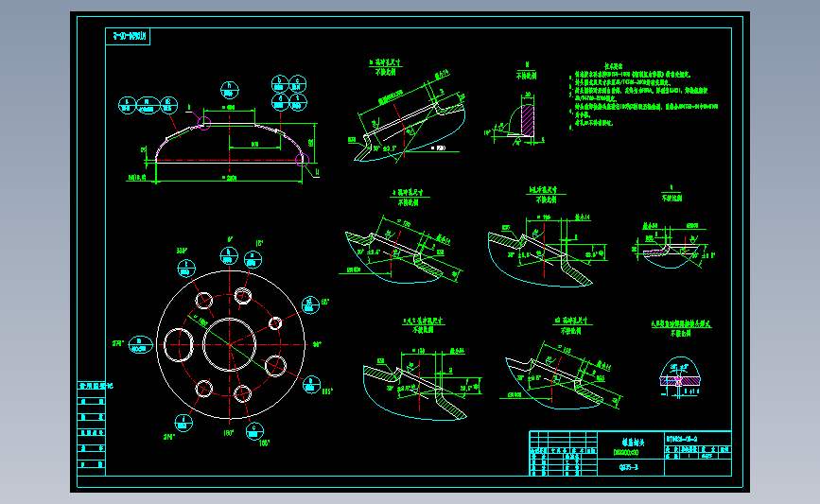Click the nozzle balloon at the 270° position

click(x=140, y=344)
